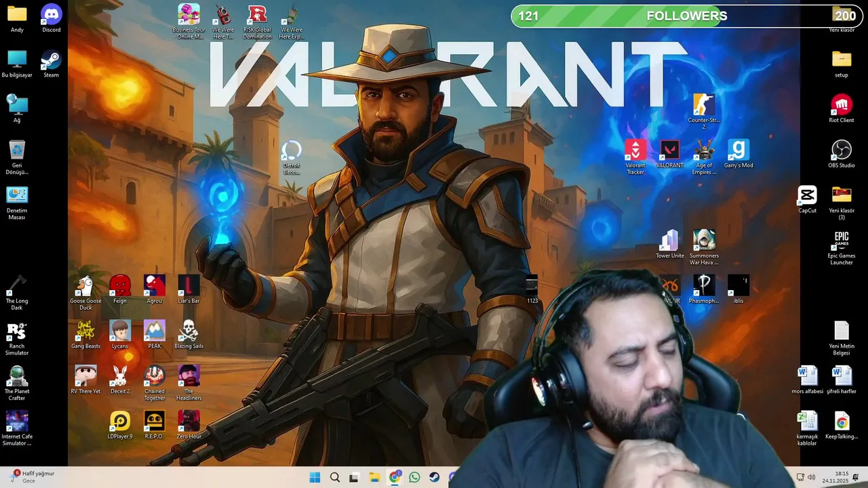This screenshot has height=488, width=868.
Task: Open Geri Dönüşüm recycle bin
Action: click(17, 157)
